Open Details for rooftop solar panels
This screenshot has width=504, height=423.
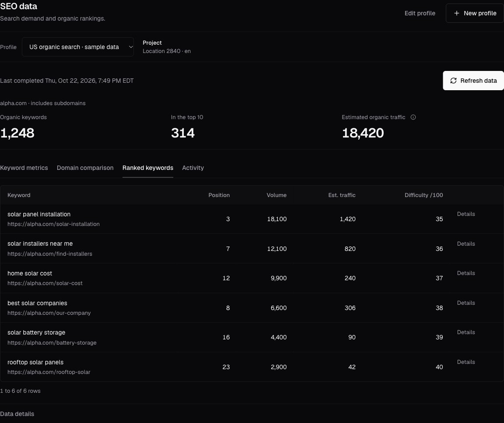tap(466, 362)
